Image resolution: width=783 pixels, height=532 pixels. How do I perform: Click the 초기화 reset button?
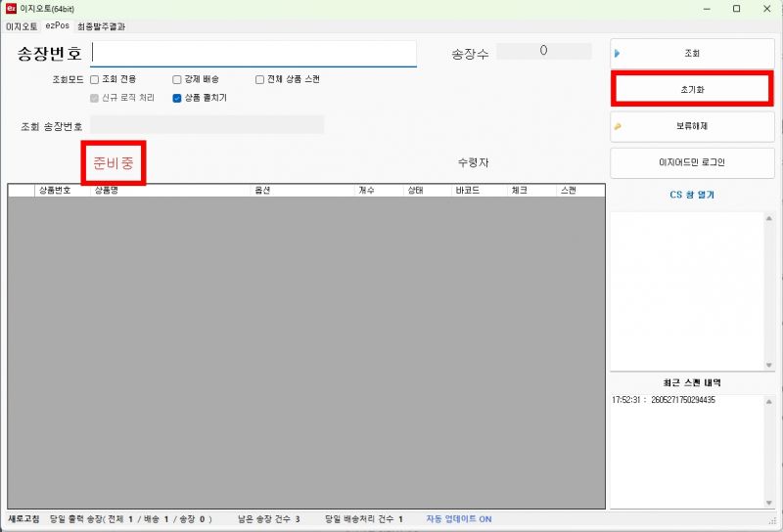pos(692,89)
